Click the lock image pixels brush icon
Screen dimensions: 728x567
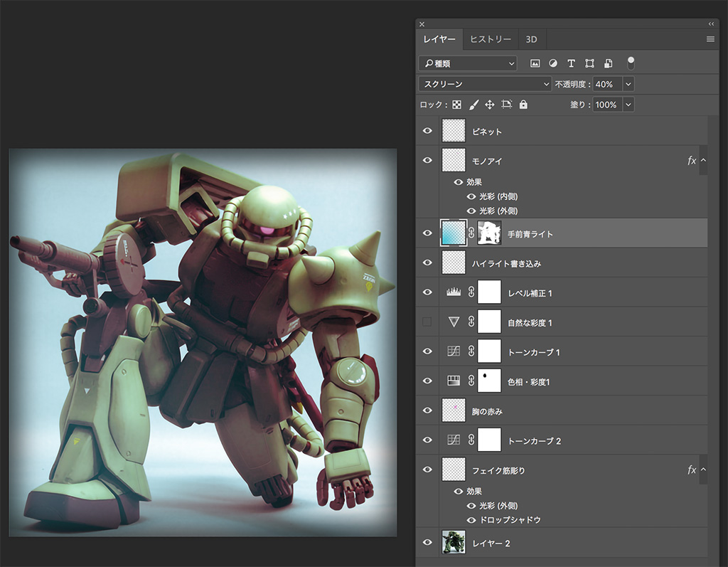coord(473,105)
